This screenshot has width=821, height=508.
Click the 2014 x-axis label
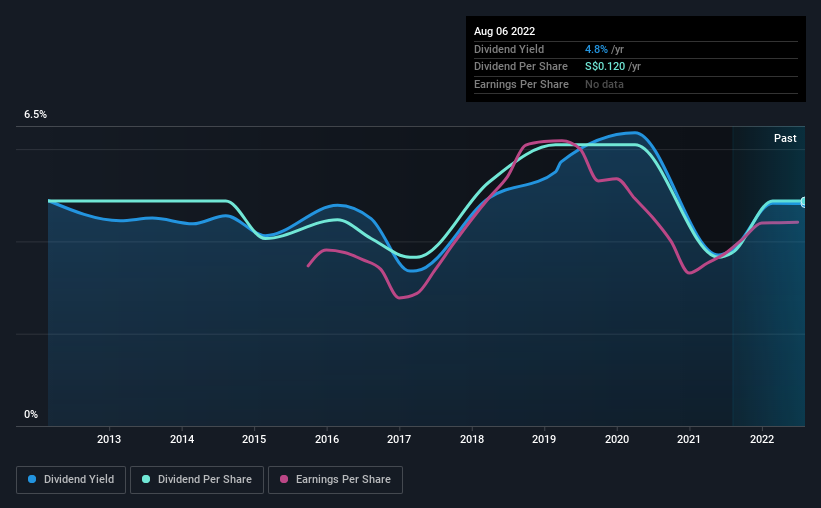(x=182, y=439)
